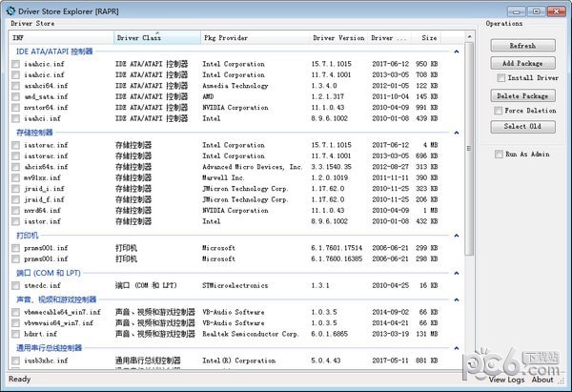
Task: Collapse the 存储控制器 group
Action: [457, 133]
